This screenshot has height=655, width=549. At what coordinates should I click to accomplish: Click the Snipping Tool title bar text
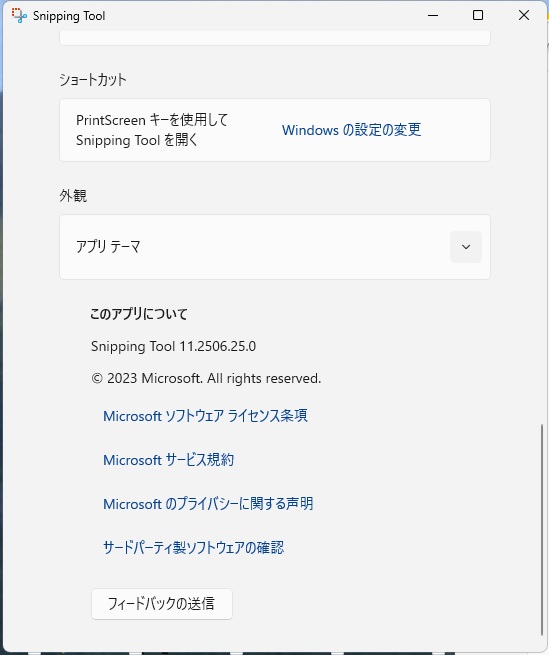coord(69,16)
